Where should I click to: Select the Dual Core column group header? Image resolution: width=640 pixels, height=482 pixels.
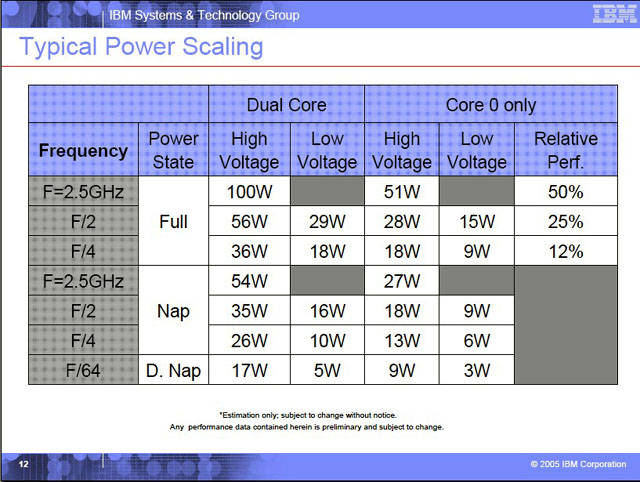tap(286, 105)
